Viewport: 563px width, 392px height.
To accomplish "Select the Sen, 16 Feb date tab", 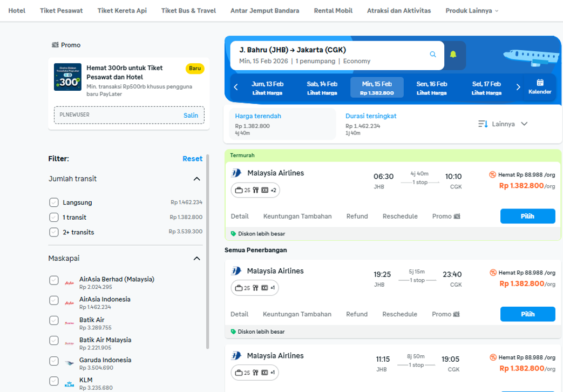I will coord(431,87).
